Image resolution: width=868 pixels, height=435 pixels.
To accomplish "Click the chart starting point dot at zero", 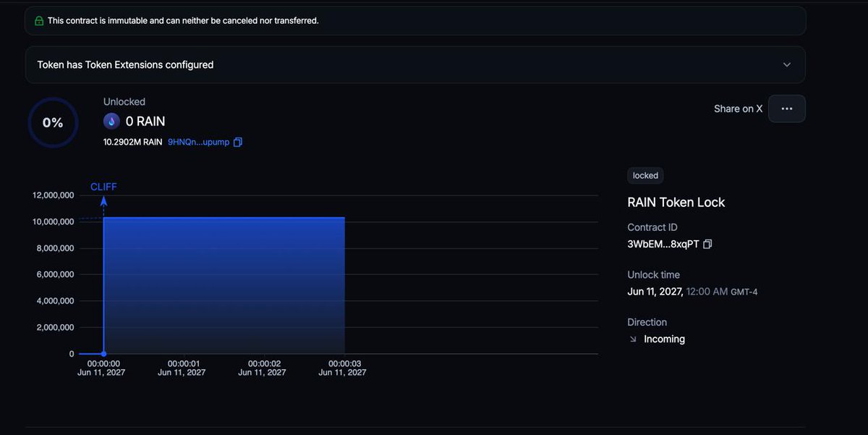I will click(103, 354).
